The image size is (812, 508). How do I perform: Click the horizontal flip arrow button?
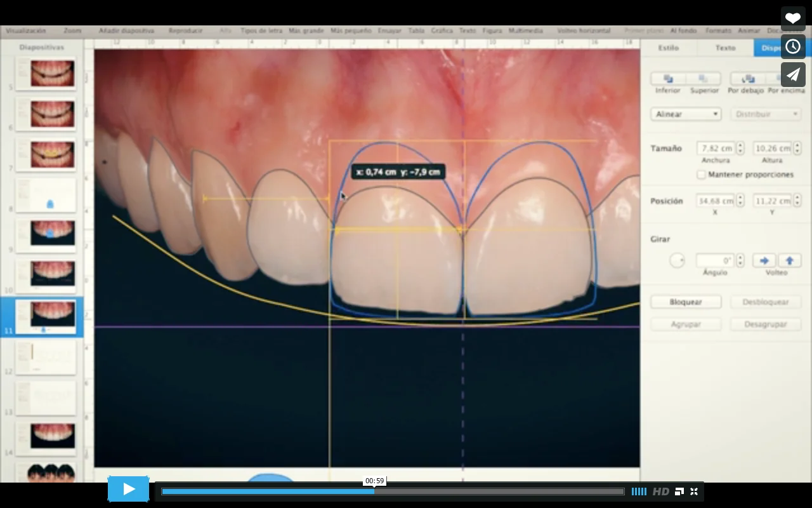click(764, 260)
